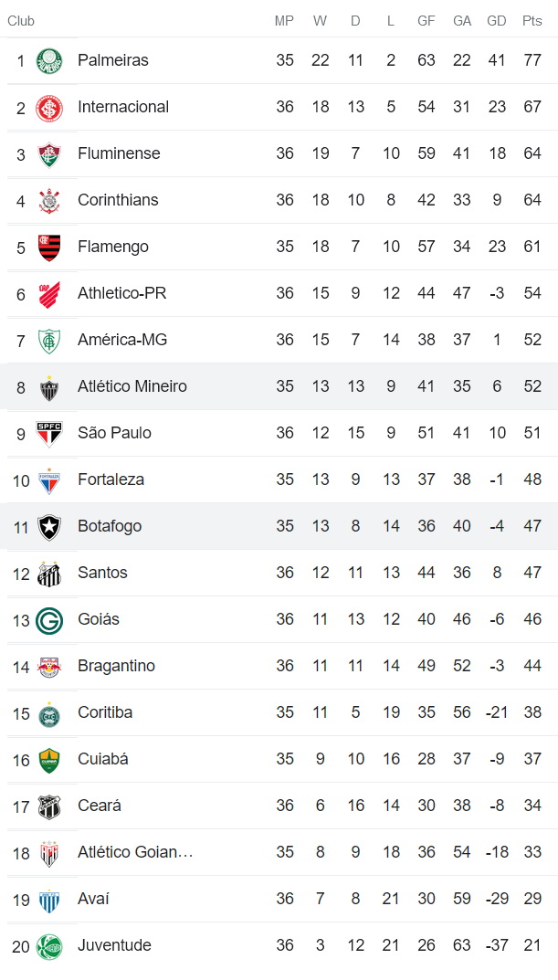Screen dimensions: 558x980
Task: Click the MP column header
Action: coord(284,20)
